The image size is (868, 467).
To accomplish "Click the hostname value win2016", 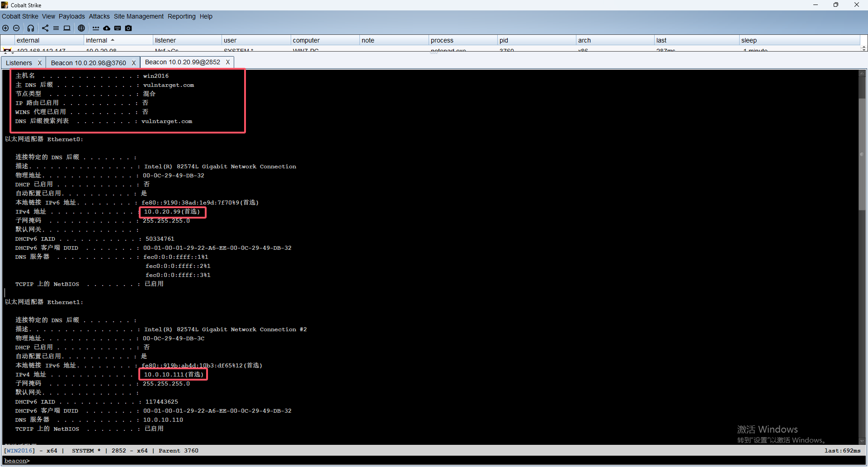I will point(156,76).
